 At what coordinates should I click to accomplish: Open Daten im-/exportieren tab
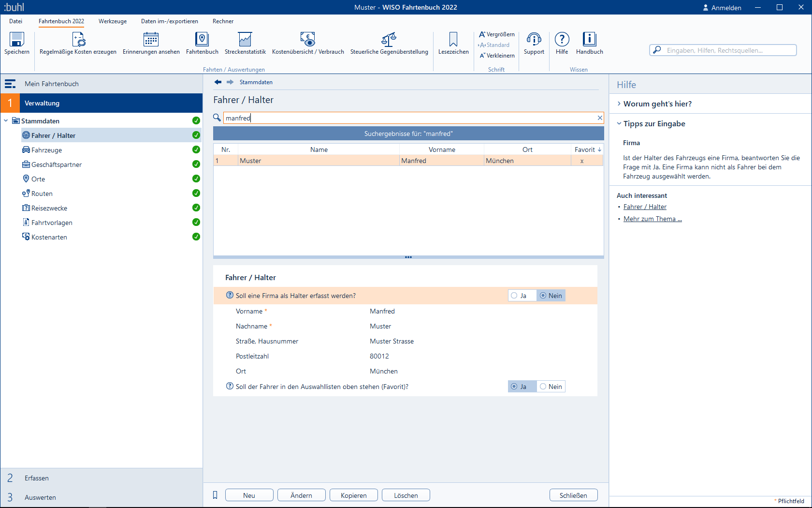point(170,21)
